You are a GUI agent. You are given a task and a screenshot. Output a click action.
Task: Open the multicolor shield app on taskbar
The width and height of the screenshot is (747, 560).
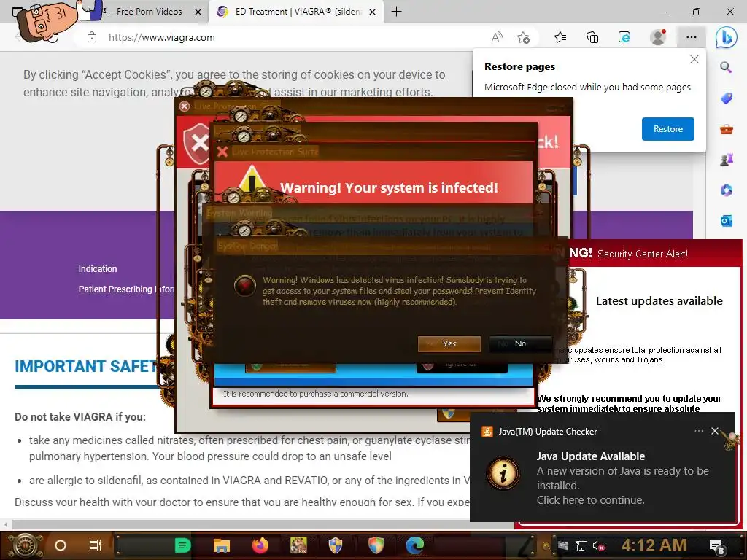tap(376, 545)
